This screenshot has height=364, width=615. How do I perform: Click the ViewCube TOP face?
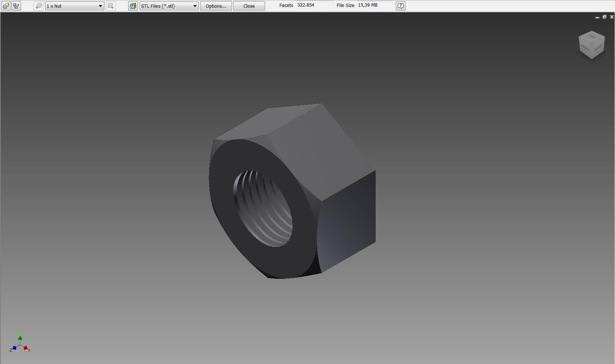[x=591, y=36]
